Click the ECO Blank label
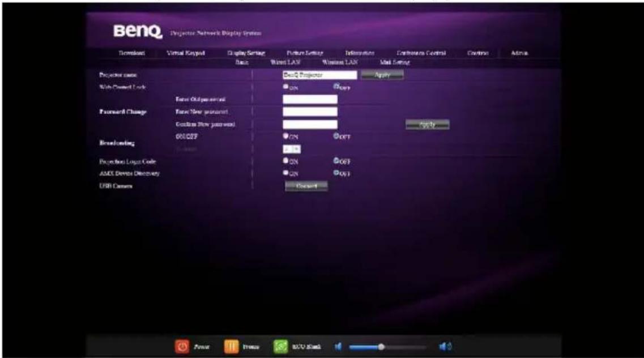This screenshot has height=358, width=644. [x=306, y=347]
